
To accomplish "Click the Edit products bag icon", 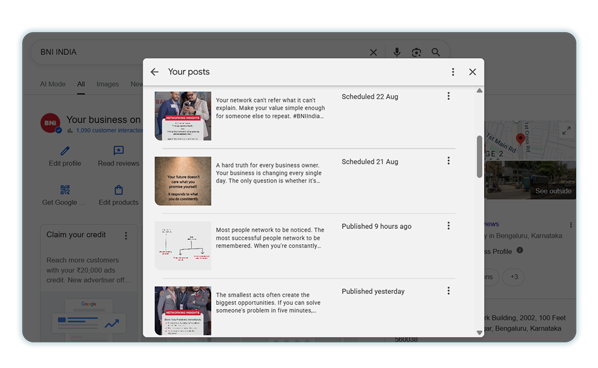I will tap(119, 190).
